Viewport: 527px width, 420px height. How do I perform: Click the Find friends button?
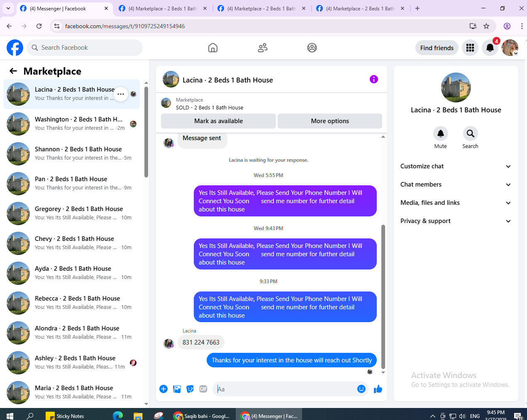(x=437, y=48)
